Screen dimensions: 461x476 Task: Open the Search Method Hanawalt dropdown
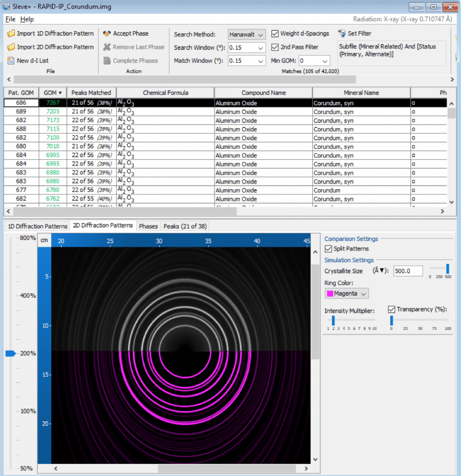pyautogui.click(x=247, y=34)
